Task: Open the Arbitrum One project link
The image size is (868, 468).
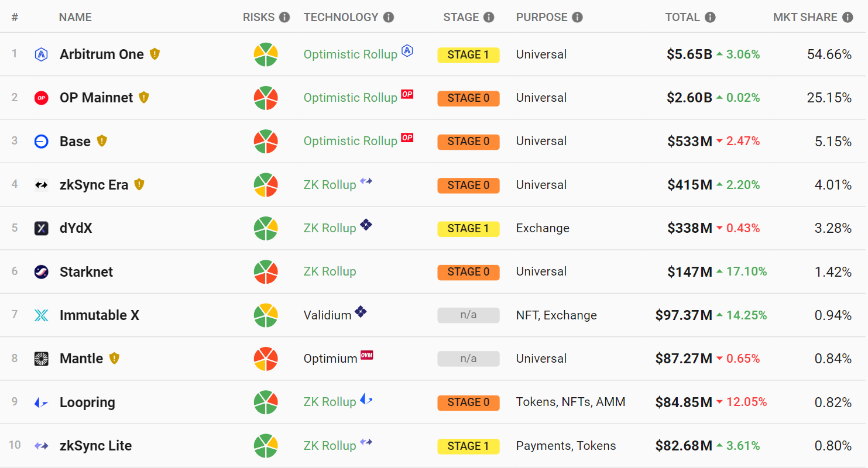Action: click(x=102, y=54)
